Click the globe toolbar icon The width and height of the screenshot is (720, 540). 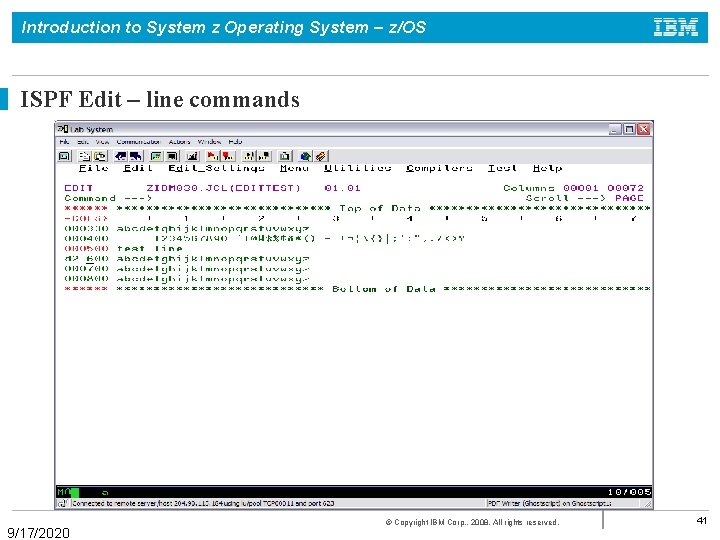[305, 156]
